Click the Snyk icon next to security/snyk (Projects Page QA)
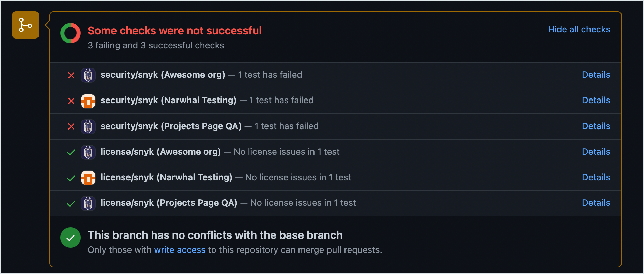 click(x=88, y=126)
